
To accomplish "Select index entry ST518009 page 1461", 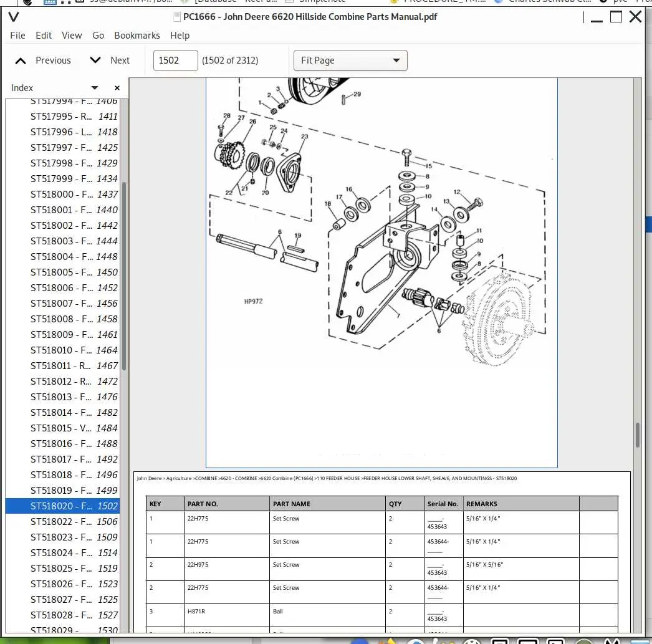I will click(62, 335).
